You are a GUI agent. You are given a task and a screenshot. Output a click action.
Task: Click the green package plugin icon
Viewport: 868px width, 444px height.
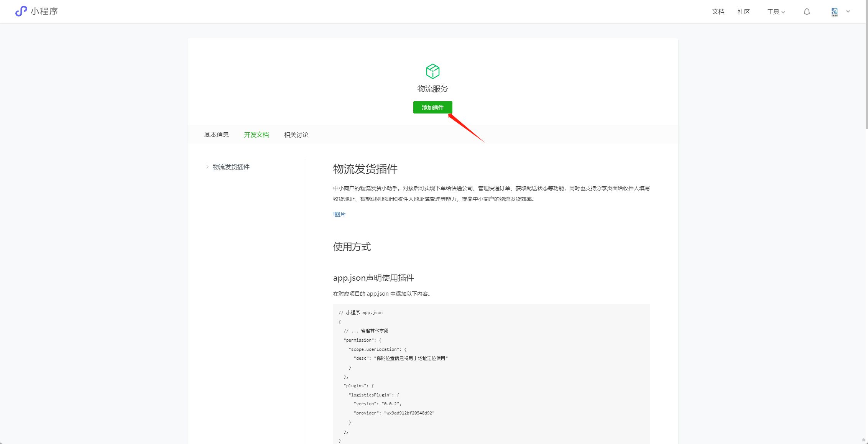point(432,71)
